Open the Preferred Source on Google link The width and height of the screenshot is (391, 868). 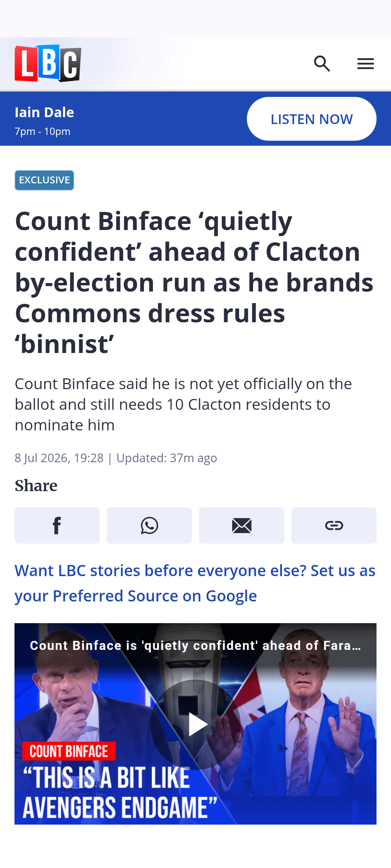pyautogui.click(x=195, y=583)
